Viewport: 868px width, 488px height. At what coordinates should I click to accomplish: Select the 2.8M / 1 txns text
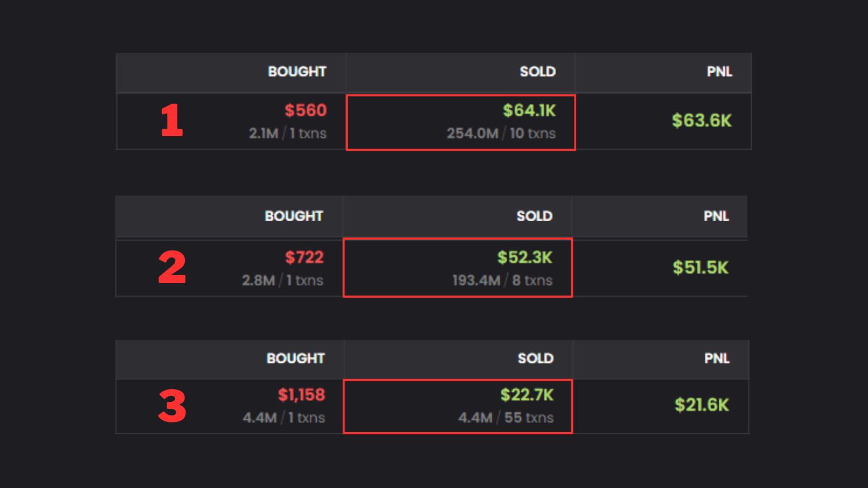tap(283, 280)
